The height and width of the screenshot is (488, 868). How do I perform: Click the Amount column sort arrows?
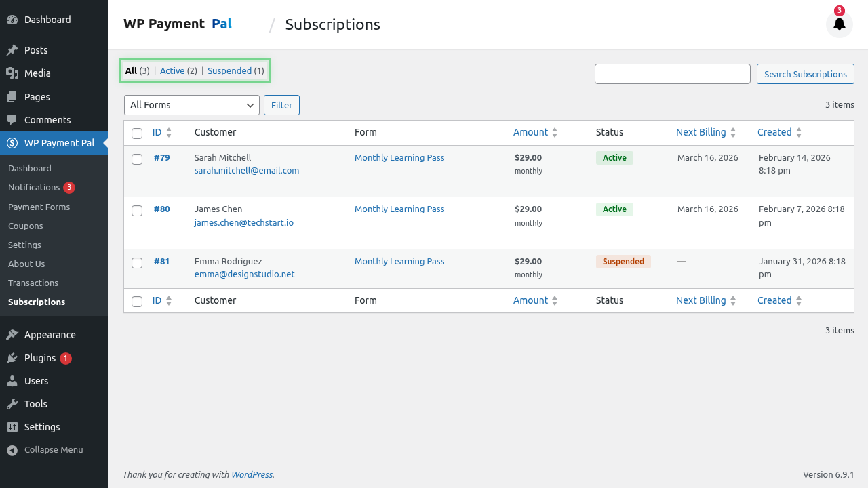coord(554,132)
